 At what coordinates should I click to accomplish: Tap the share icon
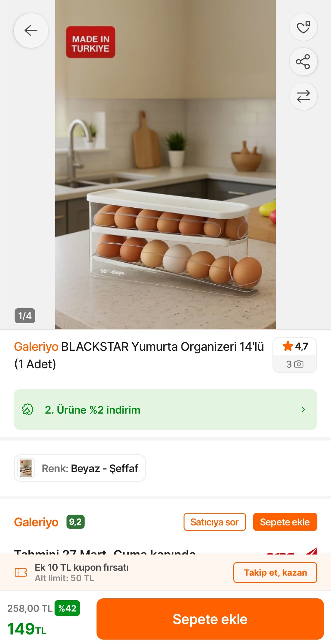click(303, 62)
